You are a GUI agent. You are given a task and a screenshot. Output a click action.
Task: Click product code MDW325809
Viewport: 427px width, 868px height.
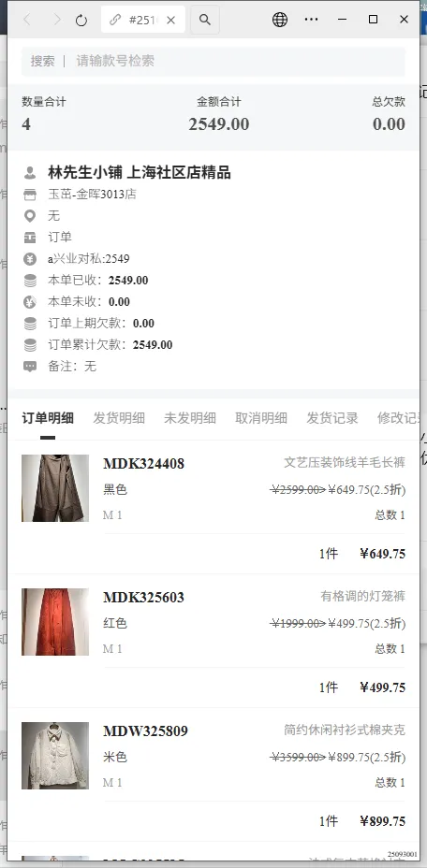point(145,731)
